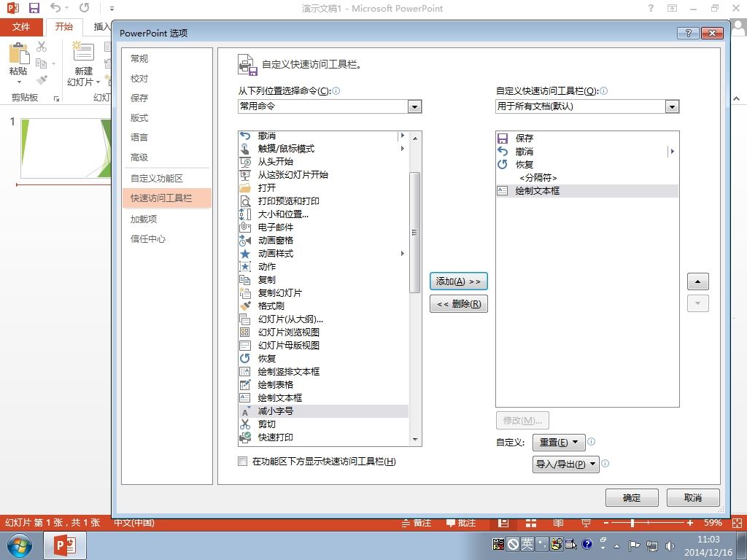Select the 打印预览和打印 icon
Image resolution: width=747 pixels, height=560 pixels.
[x=245, y=201]
